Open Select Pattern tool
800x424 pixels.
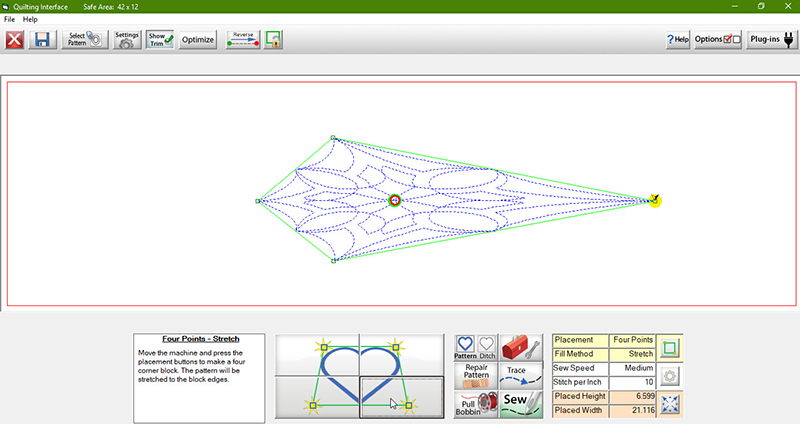tap(85, 40)
